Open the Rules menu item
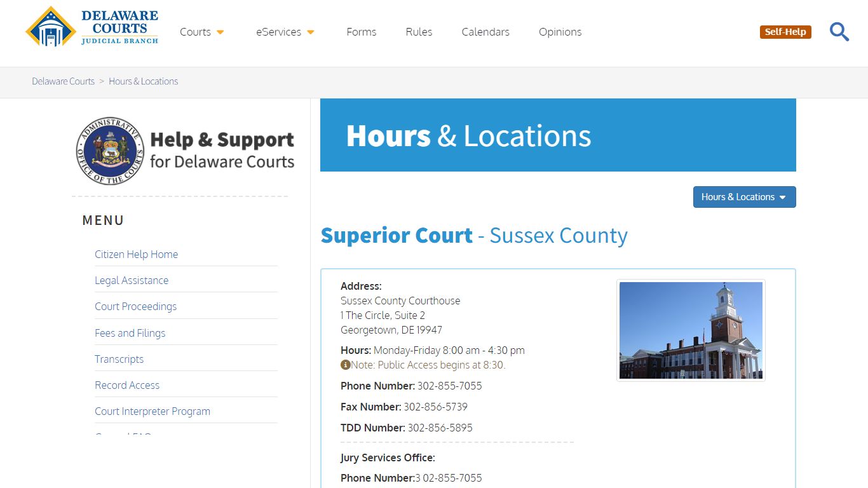Screen dimensions: 868x488 (x=419, y=32)
